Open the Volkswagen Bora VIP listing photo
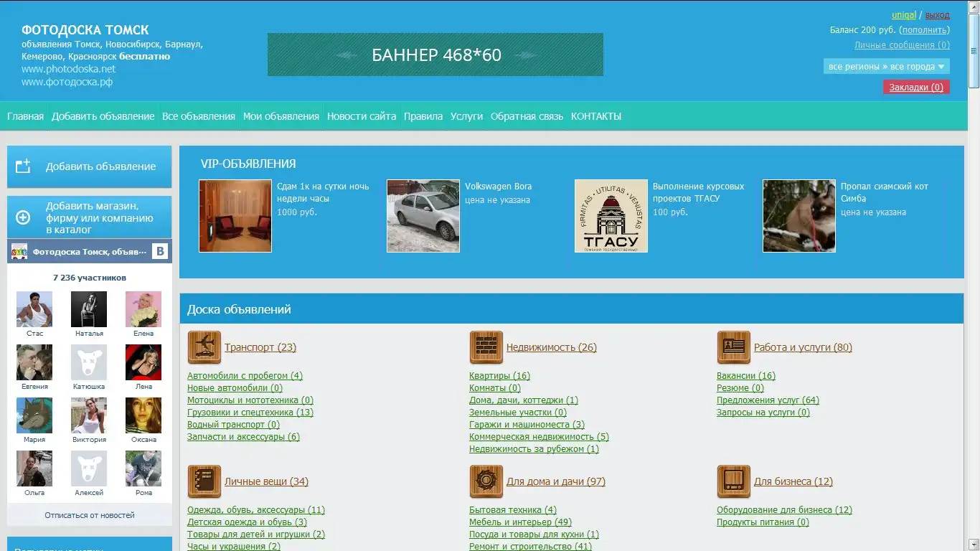980x551 pixels. 423,216
